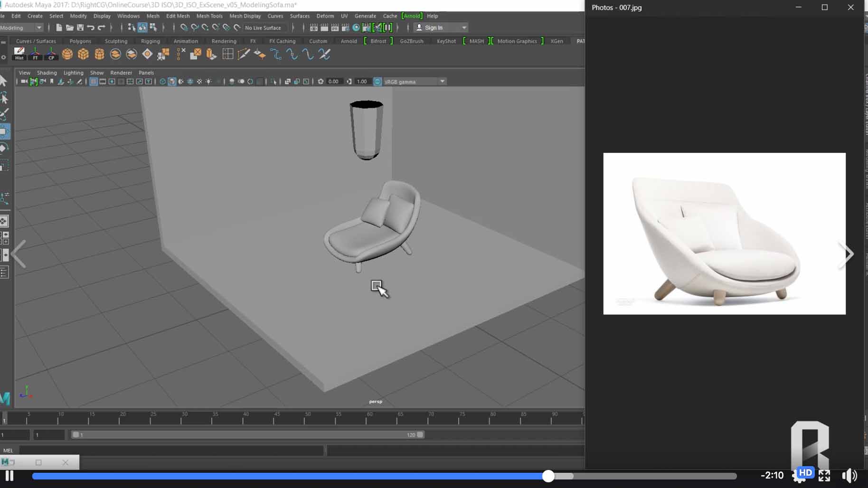
Task: Click the polygon cube shelf icon
Action: pos(83,54)
